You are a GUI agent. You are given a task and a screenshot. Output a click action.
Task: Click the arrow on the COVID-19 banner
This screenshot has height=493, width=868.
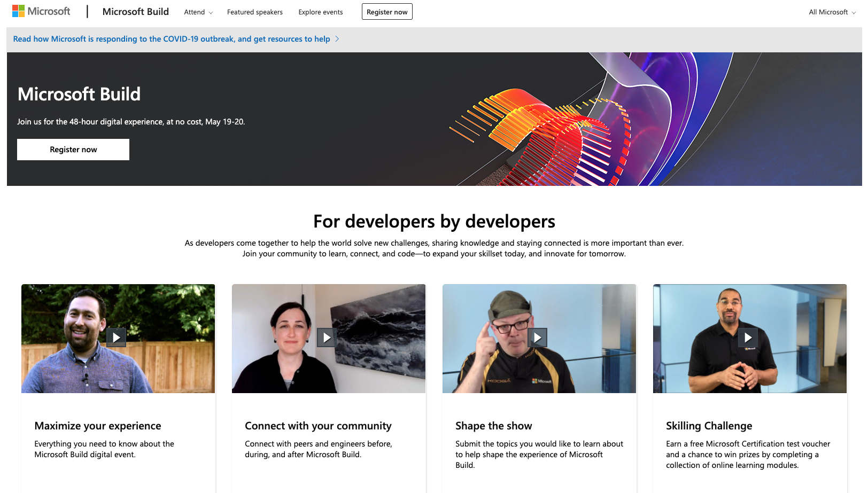click(337, 38)
